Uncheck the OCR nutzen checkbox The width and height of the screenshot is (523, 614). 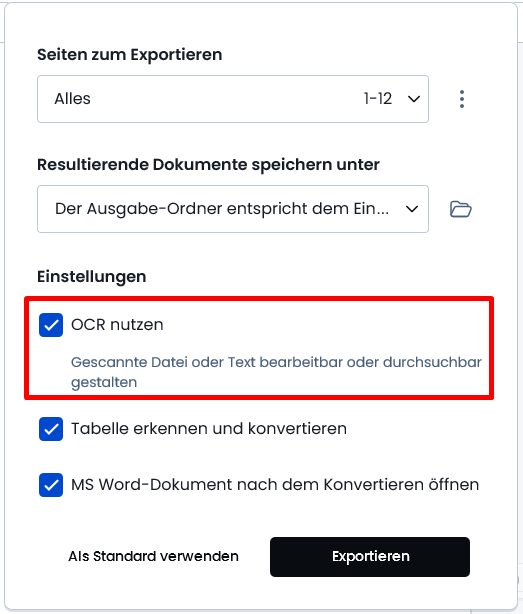(x=51, y=325)
